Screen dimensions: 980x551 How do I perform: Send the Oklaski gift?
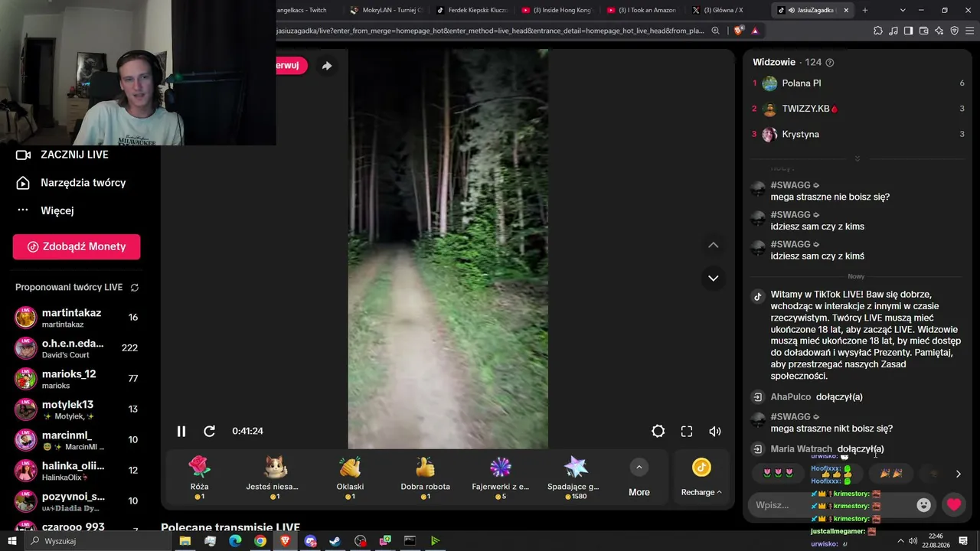click(x=350, y=478)
